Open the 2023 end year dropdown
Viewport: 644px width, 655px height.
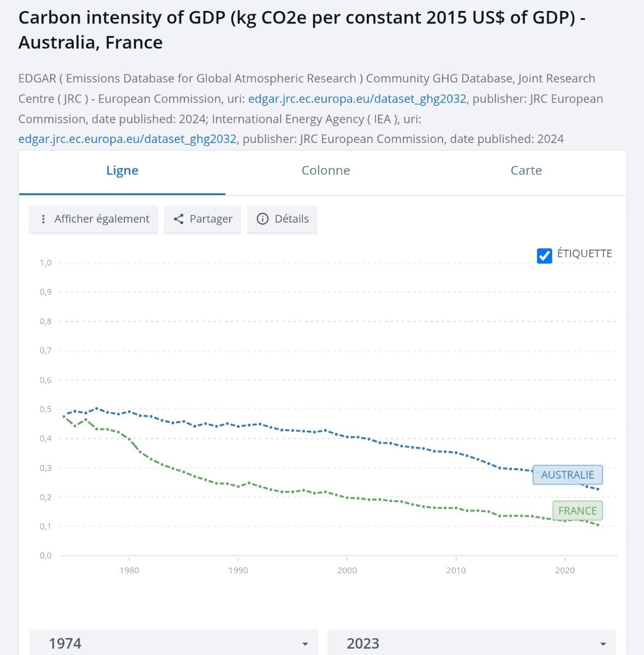472,644
